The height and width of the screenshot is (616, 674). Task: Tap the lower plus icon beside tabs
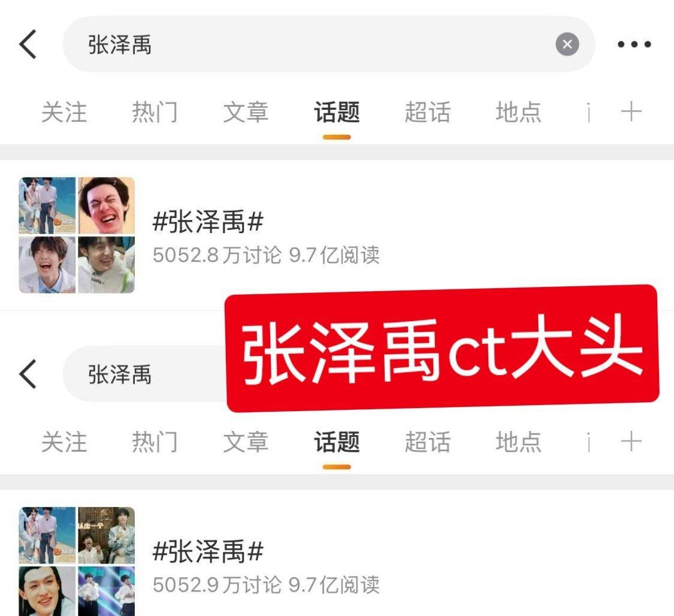tap(631, 442)
